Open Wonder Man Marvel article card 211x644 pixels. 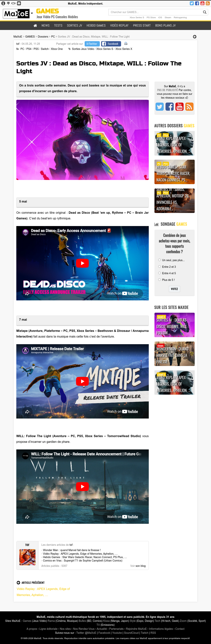(174, 354)
